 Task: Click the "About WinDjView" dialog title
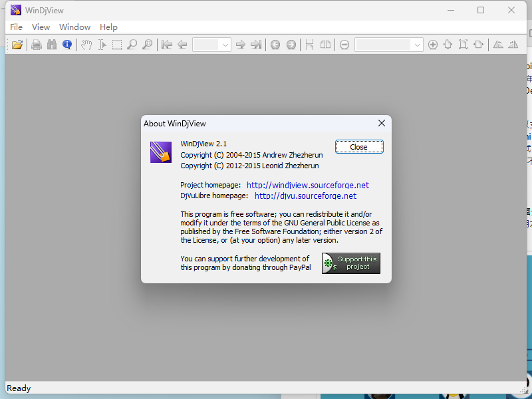[175, 124]
